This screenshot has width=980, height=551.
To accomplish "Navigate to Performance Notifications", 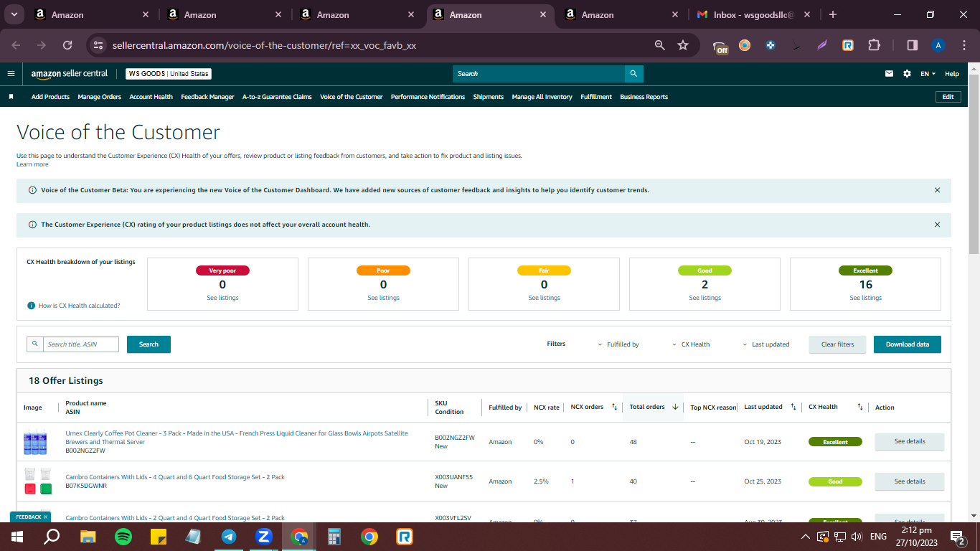I will coord(428,97).
